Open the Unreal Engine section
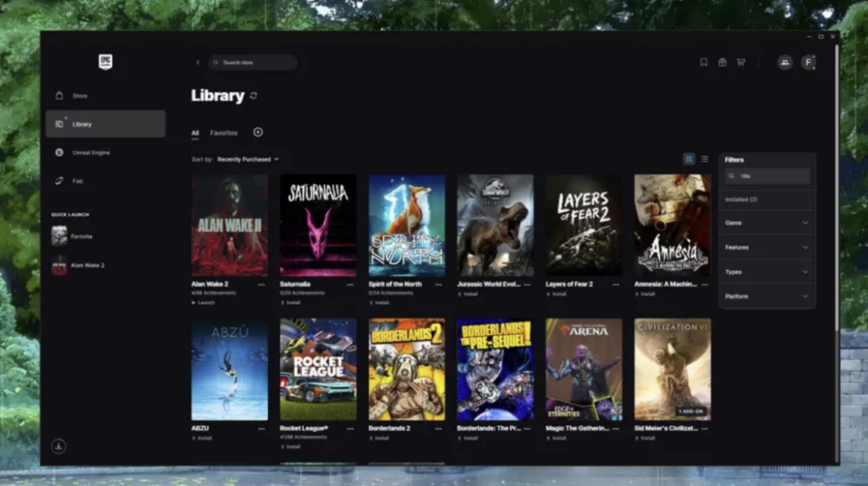 106,153
